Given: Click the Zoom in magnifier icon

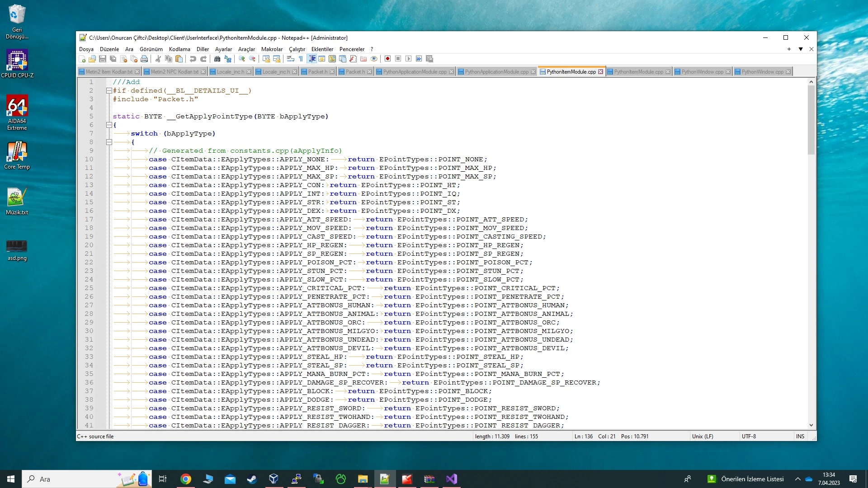Looking at the screenshot, I should [242, 59].
